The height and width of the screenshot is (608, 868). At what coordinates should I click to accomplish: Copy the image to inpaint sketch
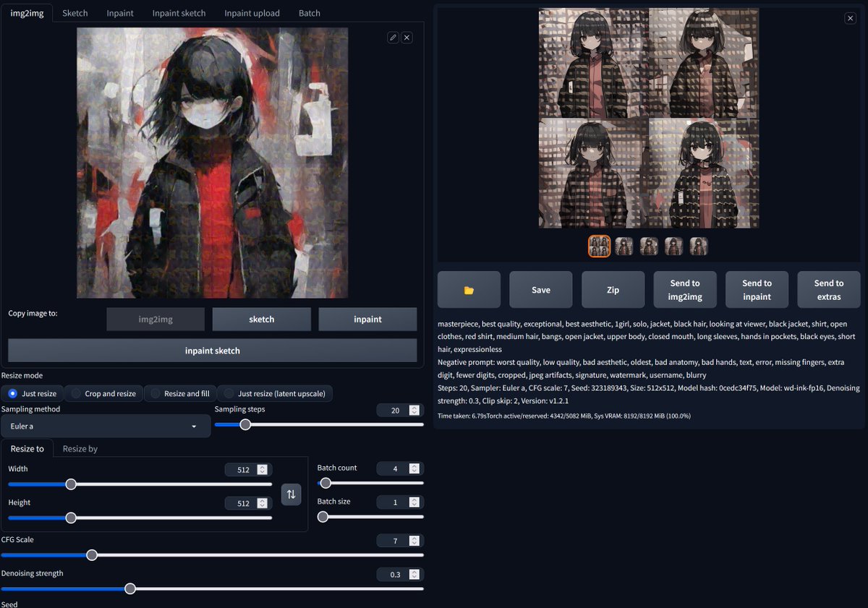pos(212,351)
